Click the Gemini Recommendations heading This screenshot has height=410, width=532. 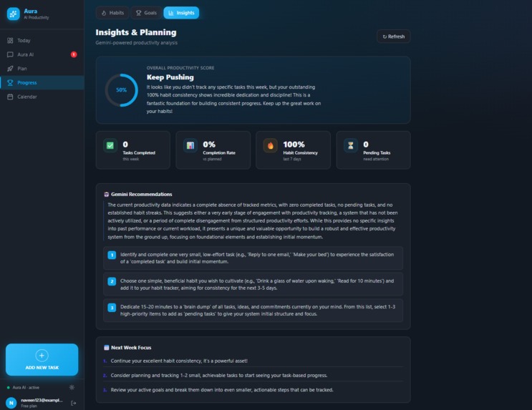pos(142,195)
